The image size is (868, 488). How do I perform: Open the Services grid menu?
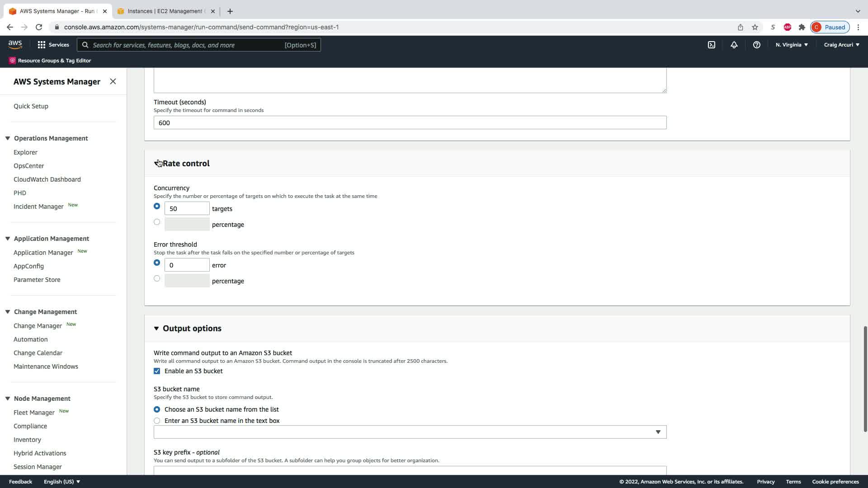click(x=53, y=45)
